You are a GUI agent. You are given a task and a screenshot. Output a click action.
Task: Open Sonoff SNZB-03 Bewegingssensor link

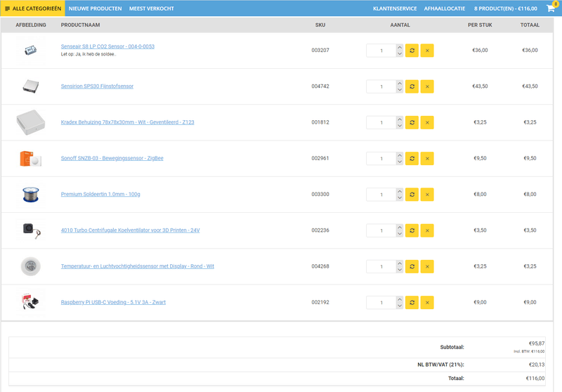112,158
